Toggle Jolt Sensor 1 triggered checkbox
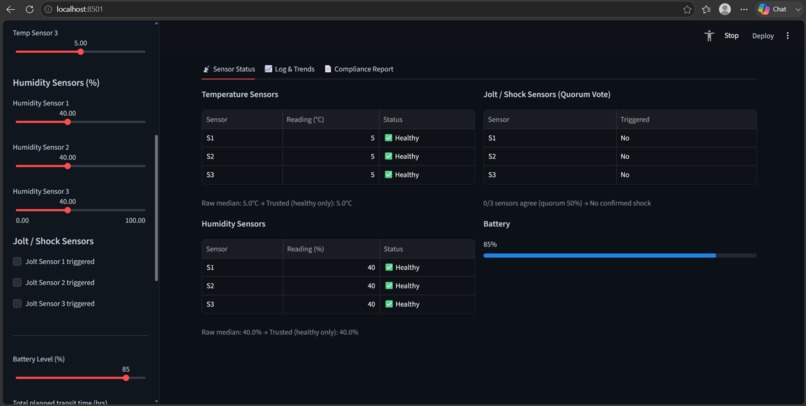Viewport: 806px width, 406px height. [x=17, y=262]
